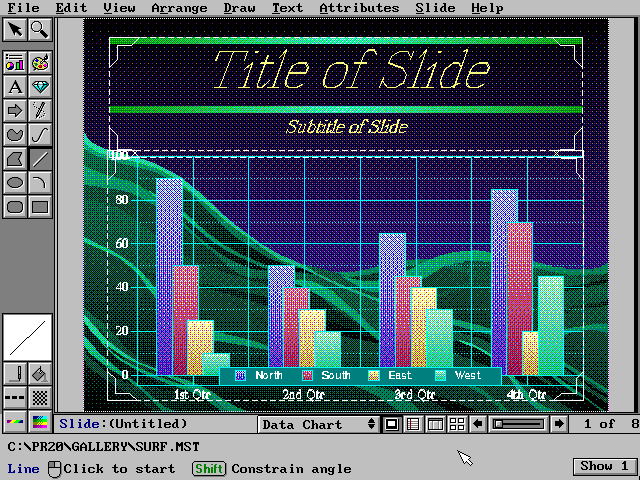The width and height of the screenshot is (640, 480).
Task: Select the straight line tool
Action: coord(40,159)
